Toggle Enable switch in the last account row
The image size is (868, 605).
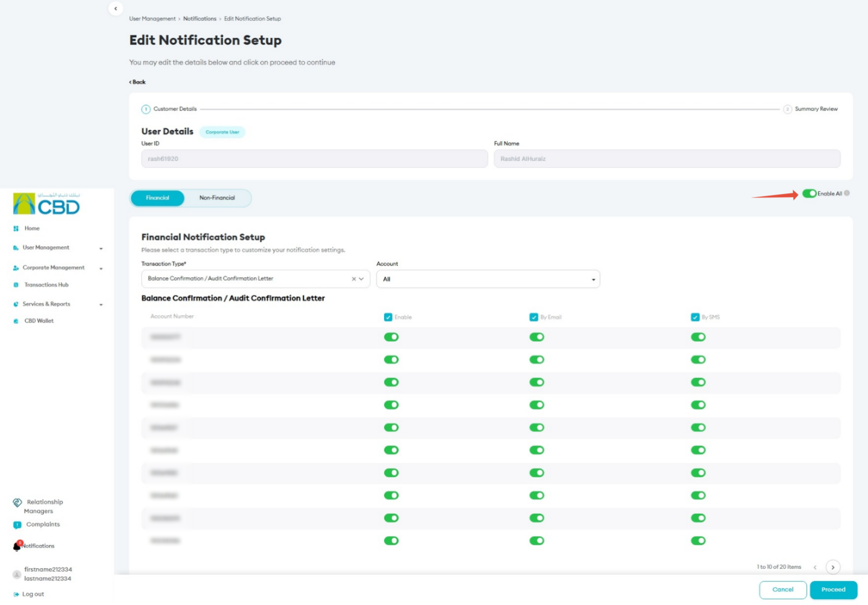392,541
